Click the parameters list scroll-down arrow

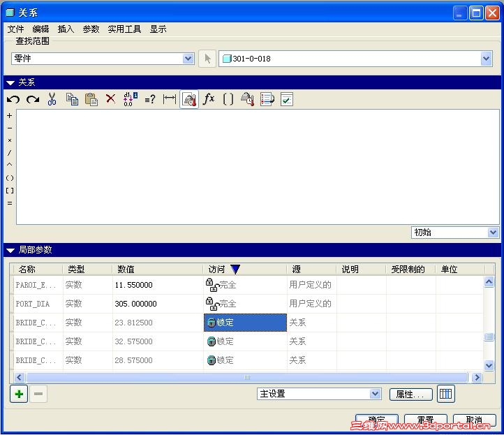(x=489, y=366)
